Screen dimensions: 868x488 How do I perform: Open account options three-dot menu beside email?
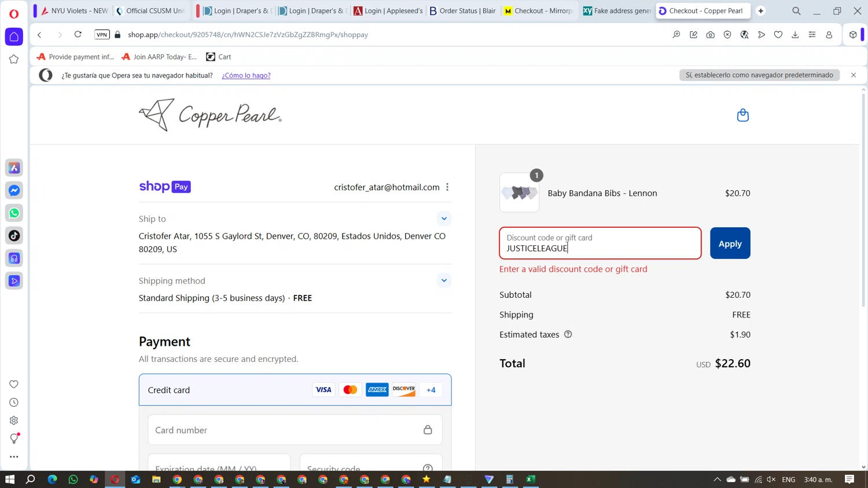pyautogui.click(x=447, y=187)
